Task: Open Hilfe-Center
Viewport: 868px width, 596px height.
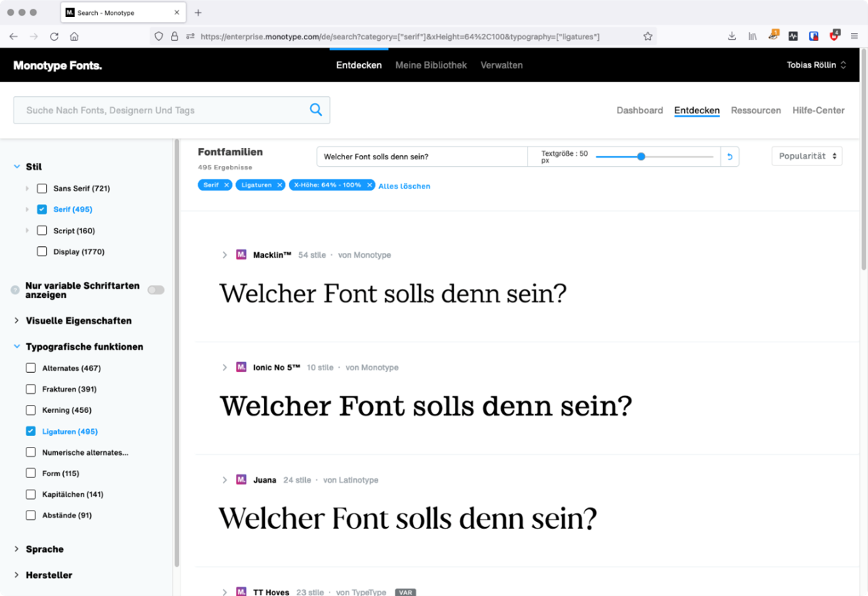Action: coord(818,111)
